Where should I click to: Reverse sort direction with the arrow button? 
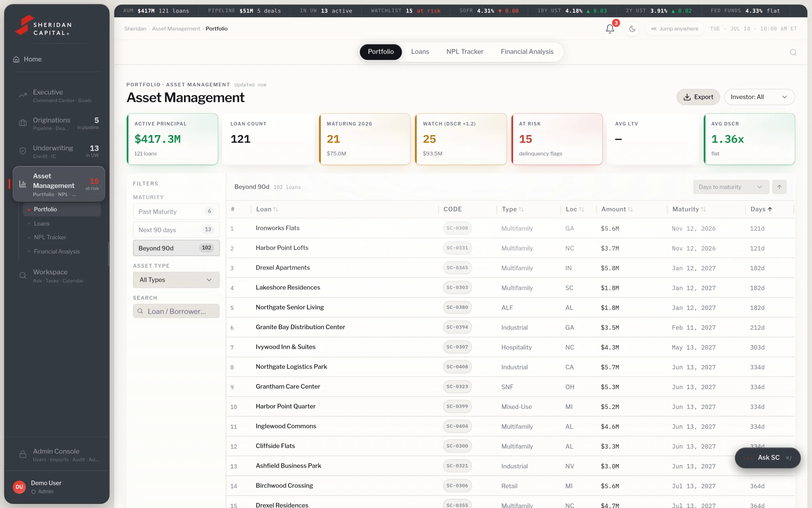[x=779, y=187]
